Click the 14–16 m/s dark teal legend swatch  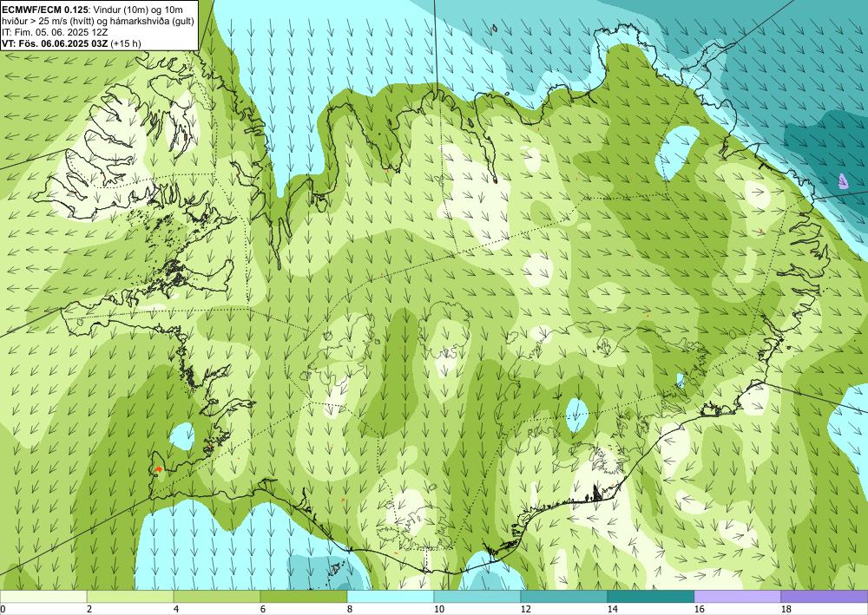[651, 596]
